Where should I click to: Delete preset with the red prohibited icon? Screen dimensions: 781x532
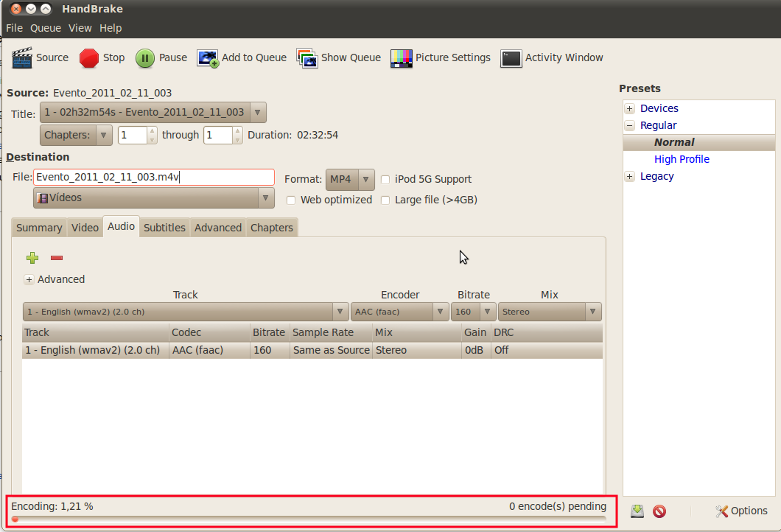[659, 511]
